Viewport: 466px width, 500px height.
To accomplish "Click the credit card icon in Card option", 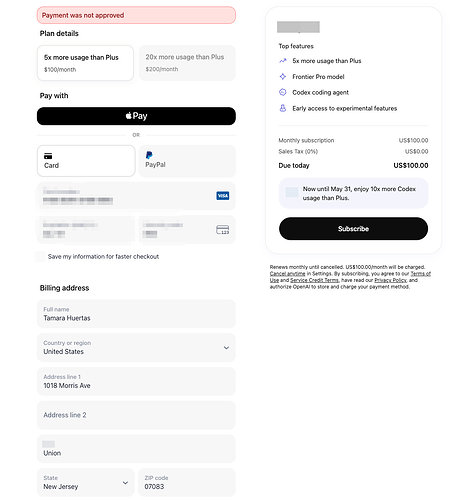I will (x=48, y=156).
